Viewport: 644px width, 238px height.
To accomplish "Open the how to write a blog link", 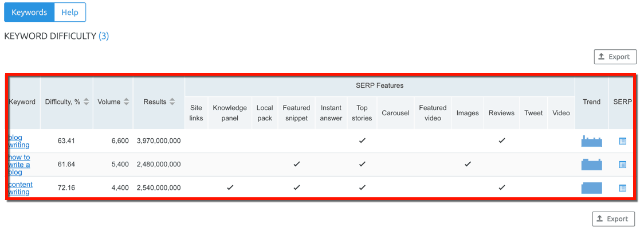I will coord(19,165).
